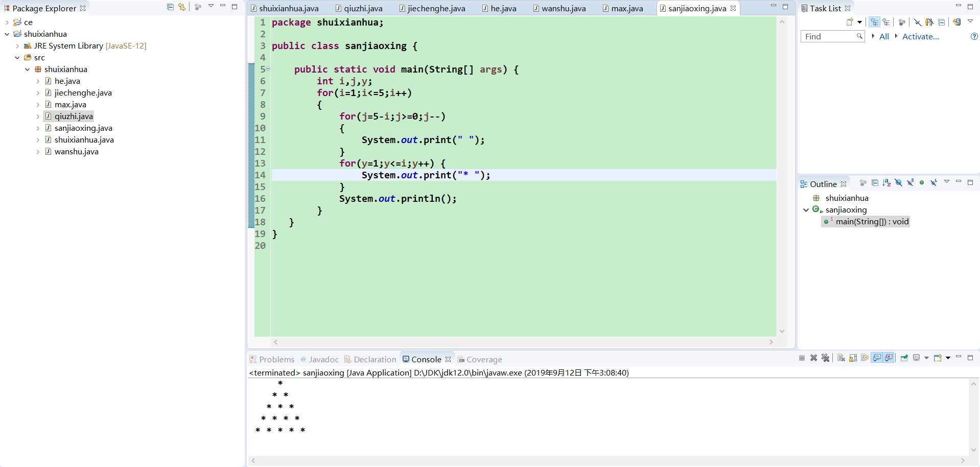Viewport: 980px width, 467px height.
Task: Open the Declaration tab
Action: (x=370, y=359)
